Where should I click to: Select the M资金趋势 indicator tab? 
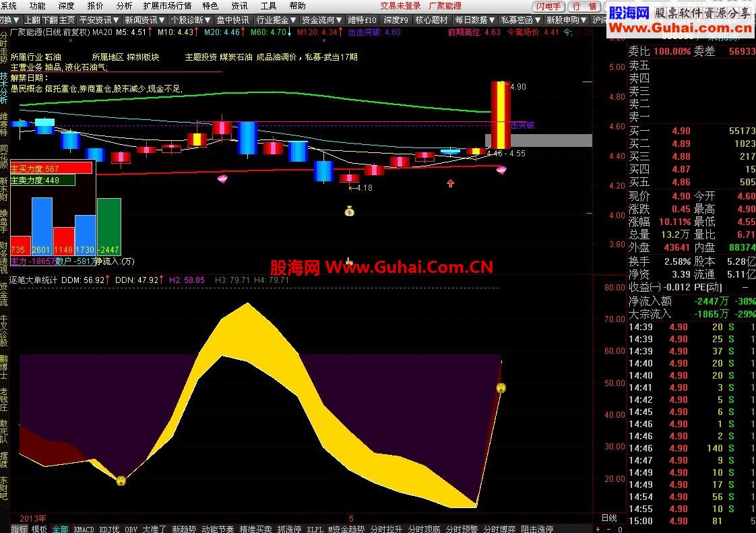[346, 529]
